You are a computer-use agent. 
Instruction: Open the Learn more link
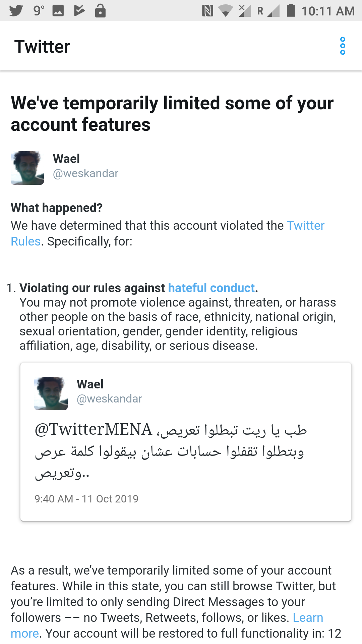(308, 618)
